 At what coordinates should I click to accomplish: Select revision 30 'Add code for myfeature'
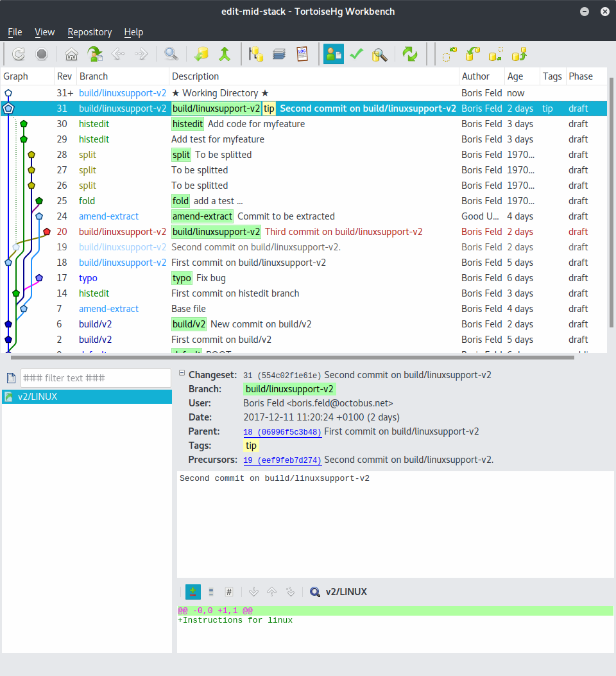pos(304,124)
